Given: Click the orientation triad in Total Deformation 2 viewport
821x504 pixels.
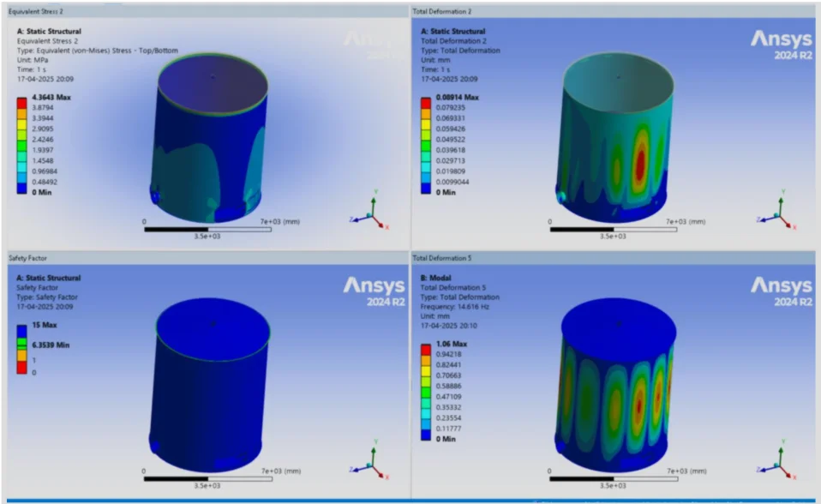Looking at the screenshot, I should pos(777,213).
